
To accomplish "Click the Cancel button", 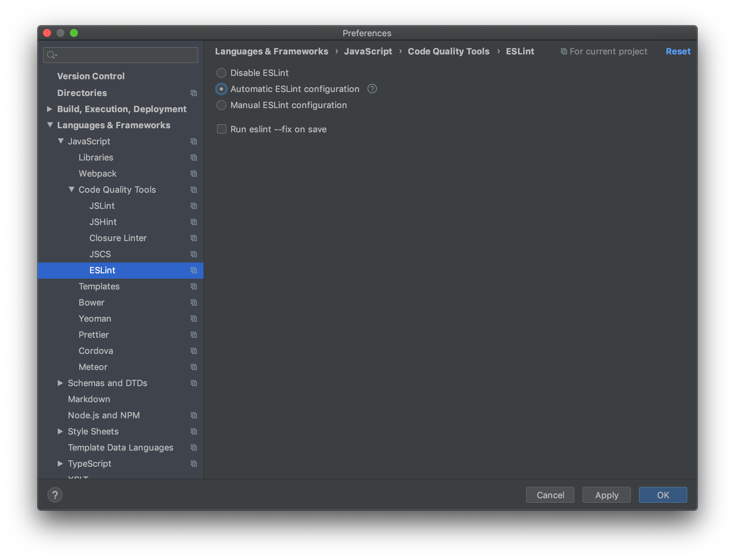I will click(550, 495).
